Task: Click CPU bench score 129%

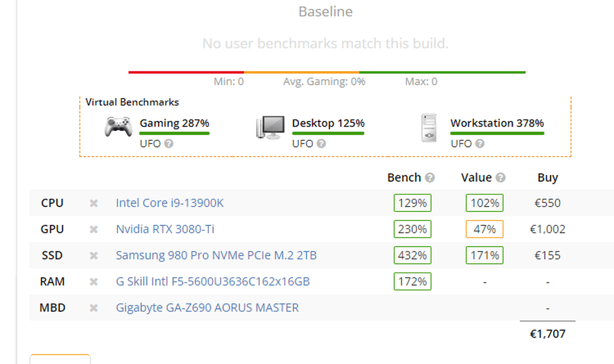Action: [x=412, y=203]
